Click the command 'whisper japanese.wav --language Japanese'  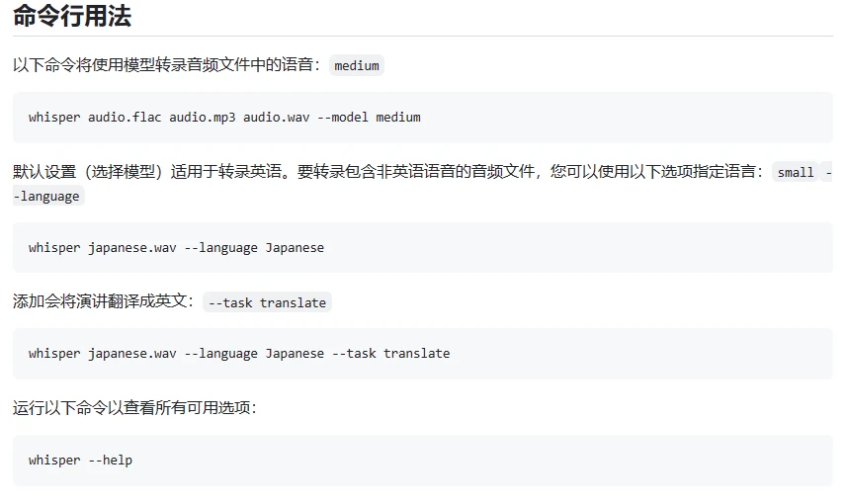(x=177, y=248)
